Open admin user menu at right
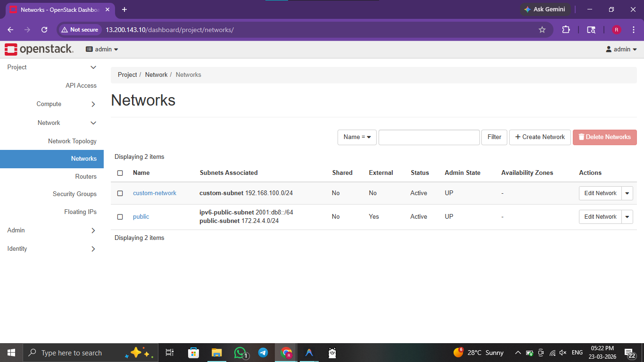 point(621,49)
